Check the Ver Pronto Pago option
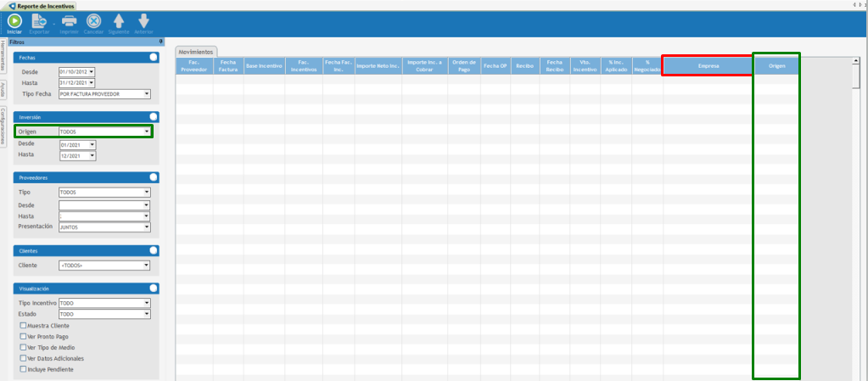 23,337
